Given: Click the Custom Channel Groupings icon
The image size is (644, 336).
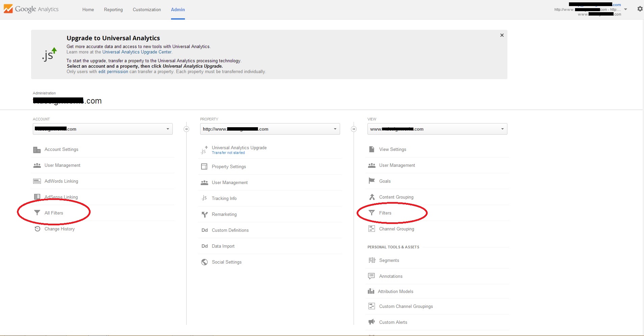Looking at the screenshot, I should pyautogui.click(x=372, y=306).
